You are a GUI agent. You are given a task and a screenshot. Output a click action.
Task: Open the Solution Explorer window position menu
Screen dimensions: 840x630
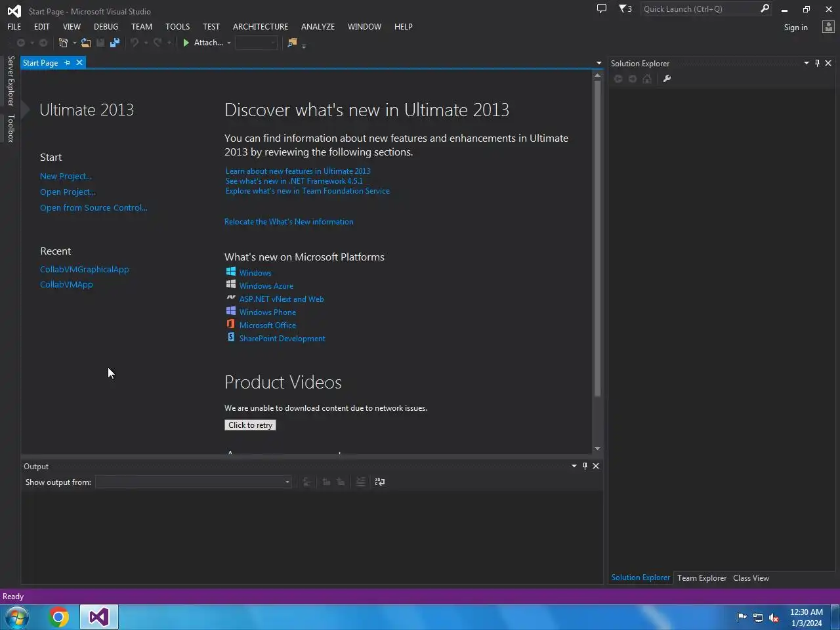[806, 63]
